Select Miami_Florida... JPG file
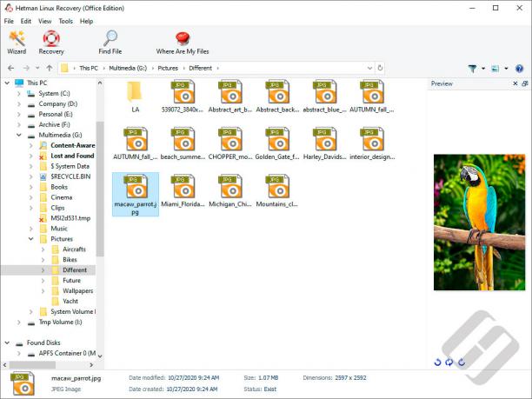This screenshot has width=532, height=399. point(183,191)
